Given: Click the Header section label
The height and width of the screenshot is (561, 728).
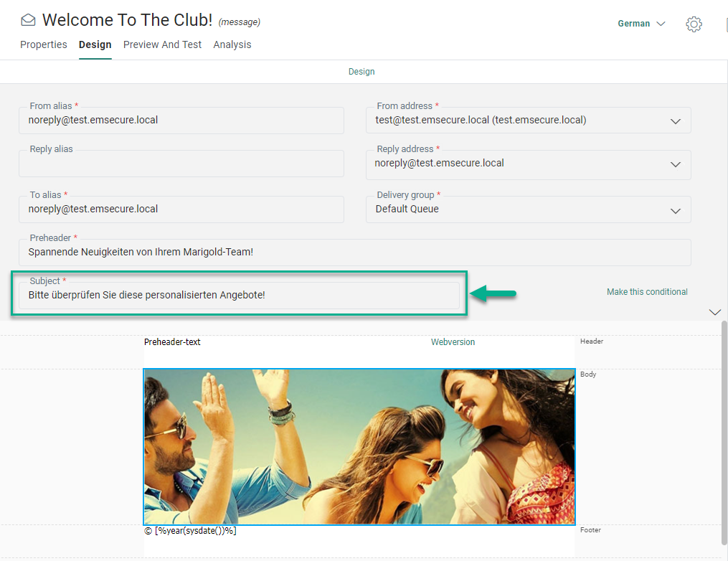Looking at the screenshot, I should pos(592,341).
